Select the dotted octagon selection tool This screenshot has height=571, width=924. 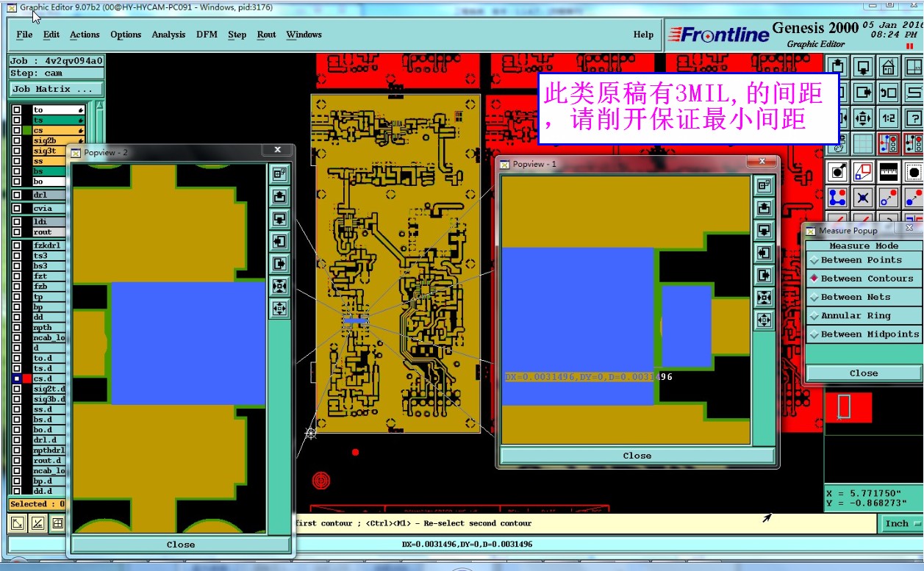pos(914,172)
